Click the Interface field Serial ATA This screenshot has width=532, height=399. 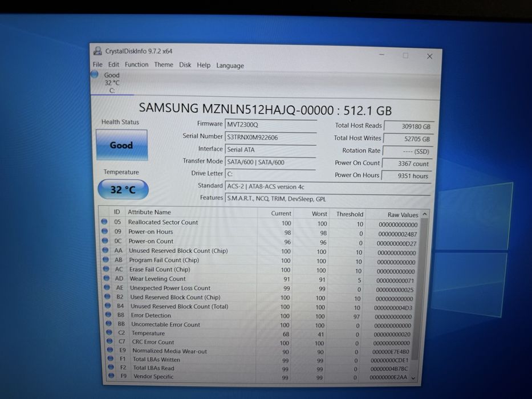coord(270,149)
